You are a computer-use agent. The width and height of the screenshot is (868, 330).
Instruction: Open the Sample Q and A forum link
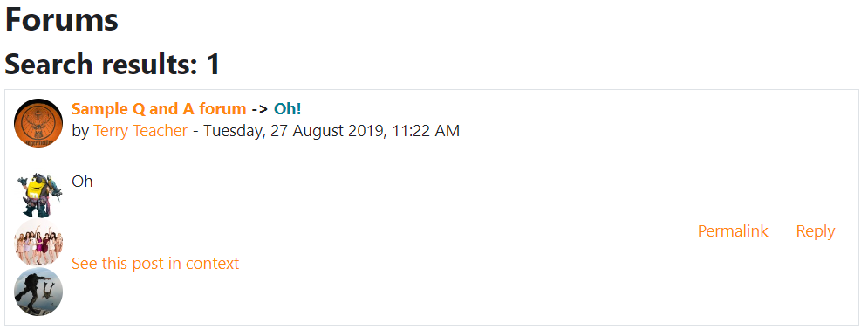(159, 109)
